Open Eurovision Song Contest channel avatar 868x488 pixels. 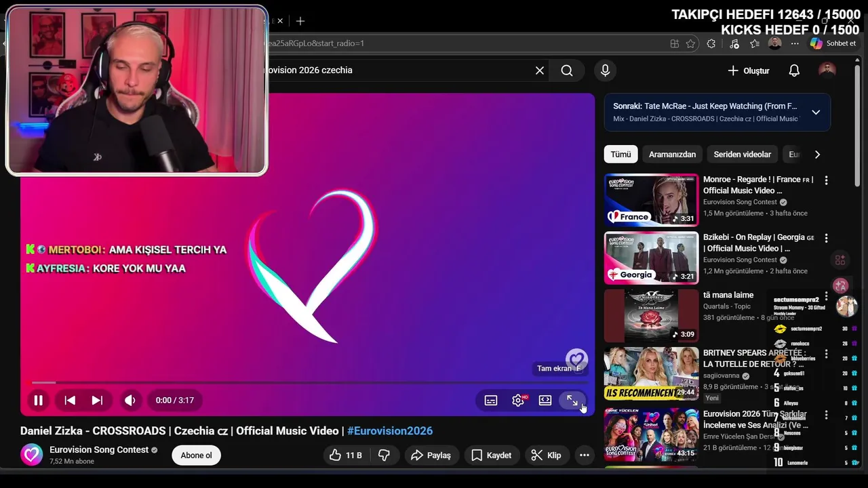[x=31, y=455]
